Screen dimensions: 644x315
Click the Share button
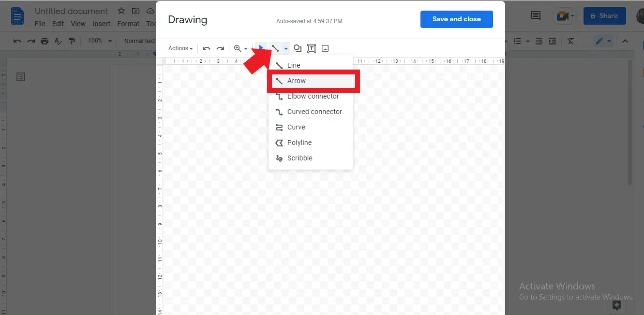(x=604, y=15)
